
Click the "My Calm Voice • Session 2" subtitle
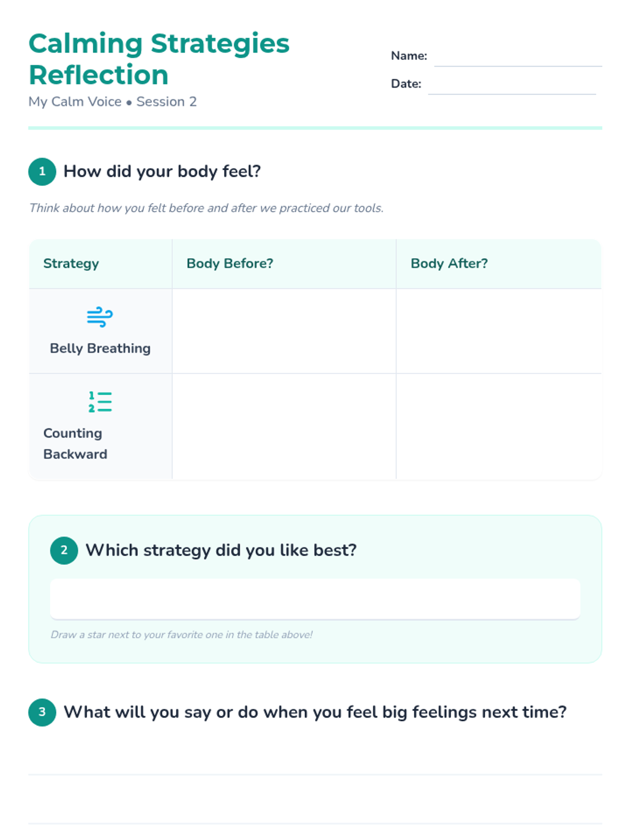(x=112, y=102)
